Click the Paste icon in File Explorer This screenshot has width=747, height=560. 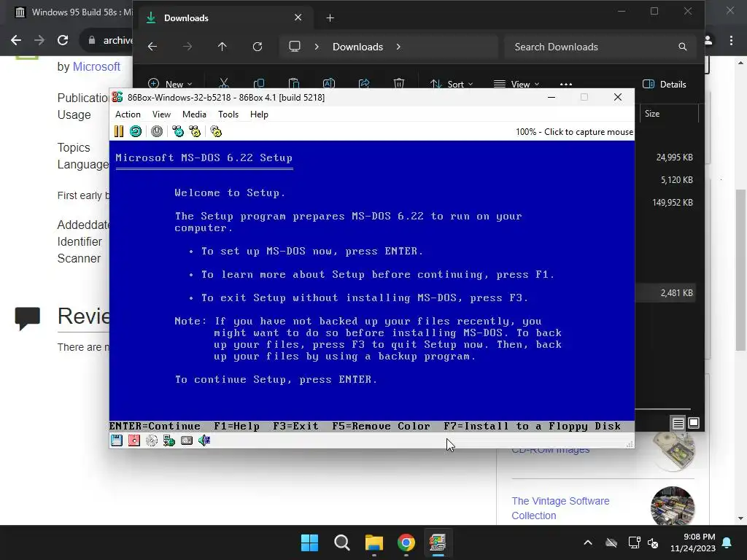294,84
